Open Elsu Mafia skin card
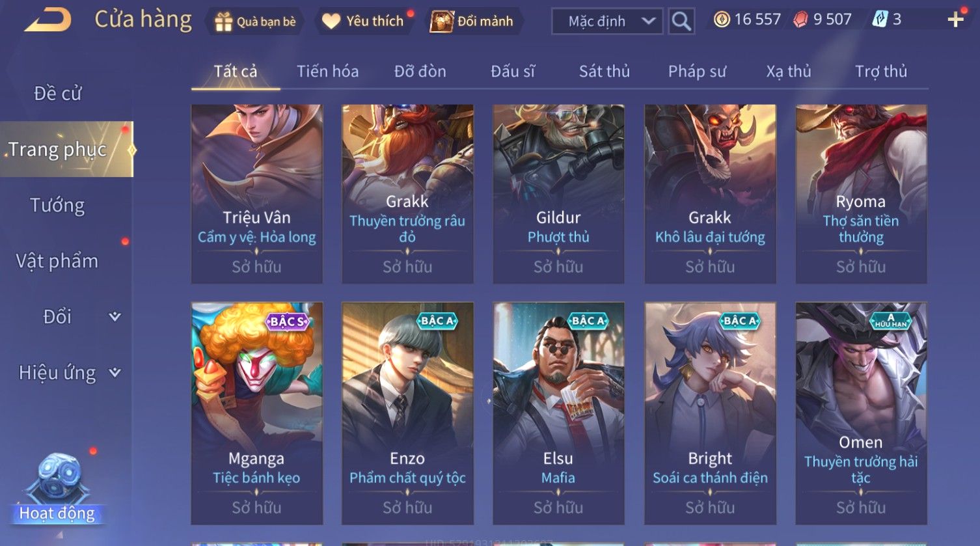This screenshot has height=546, width=980. point(558,413)
